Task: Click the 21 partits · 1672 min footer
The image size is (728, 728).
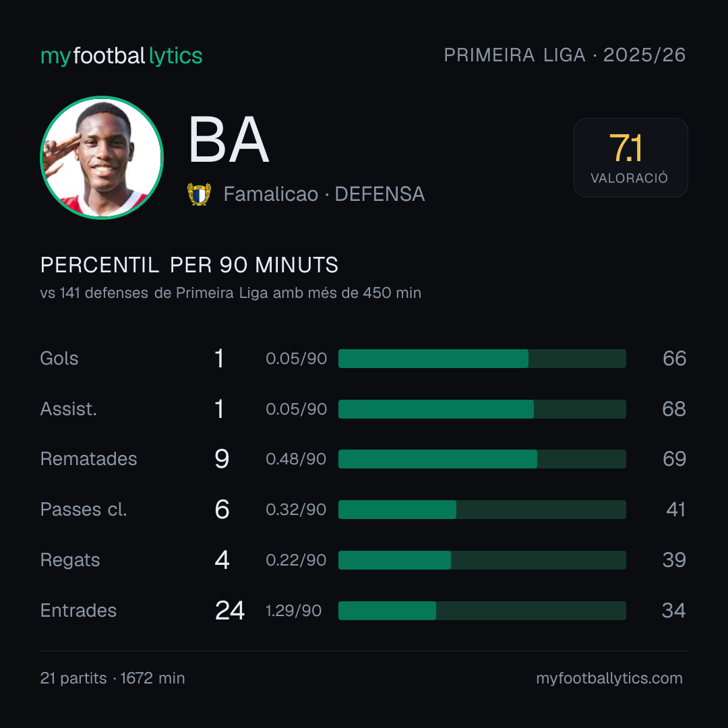Action: tap(113, 678)
